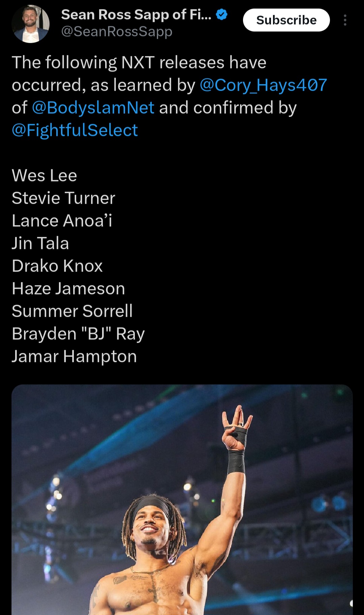364x615 pixels.
Task: Tap the @SeanRossSapp handle
Action: coord(117,31)
